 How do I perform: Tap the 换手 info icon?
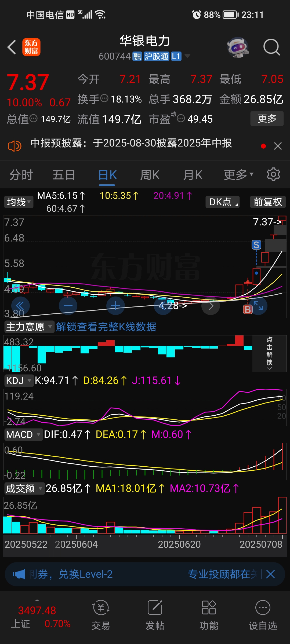pos(104,98)
